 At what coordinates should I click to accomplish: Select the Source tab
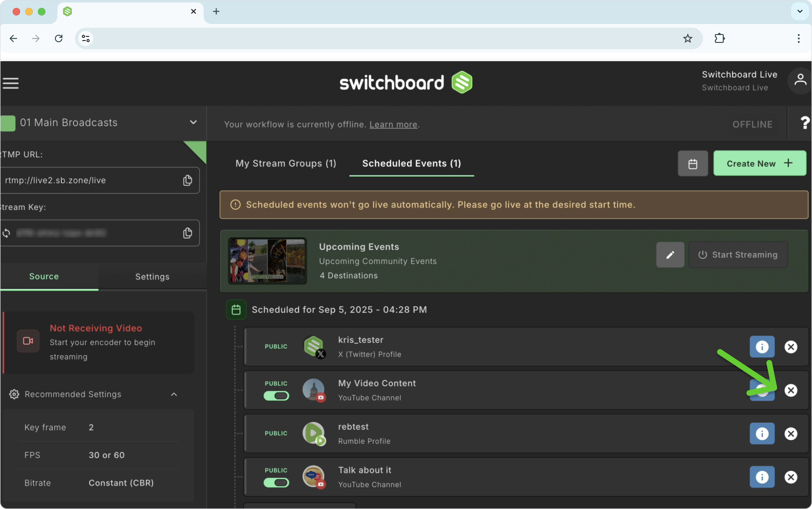pos(49,277)
